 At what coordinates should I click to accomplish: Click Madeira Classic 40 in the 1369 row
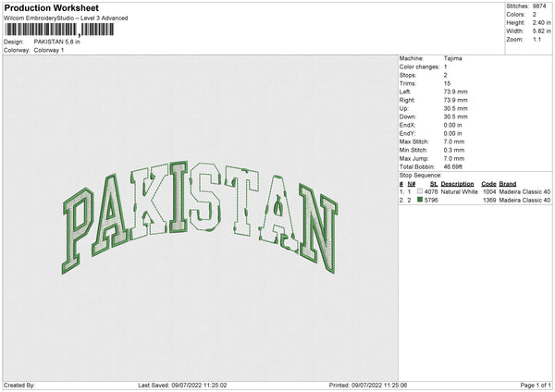coord(524,201)
